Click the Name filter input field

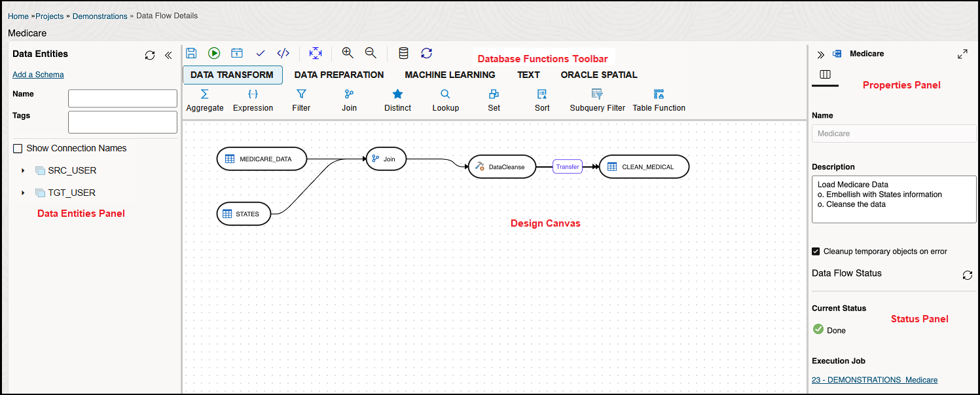122,98
